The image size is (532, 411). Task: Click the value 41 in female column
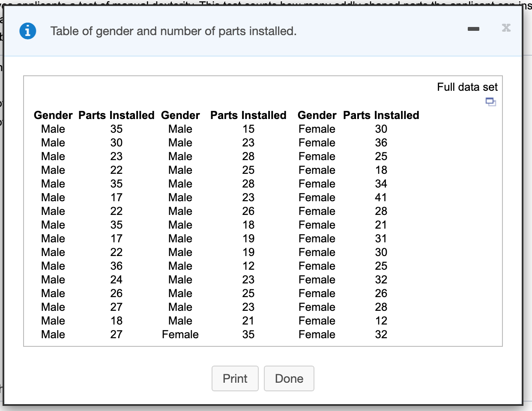[381, 197]
